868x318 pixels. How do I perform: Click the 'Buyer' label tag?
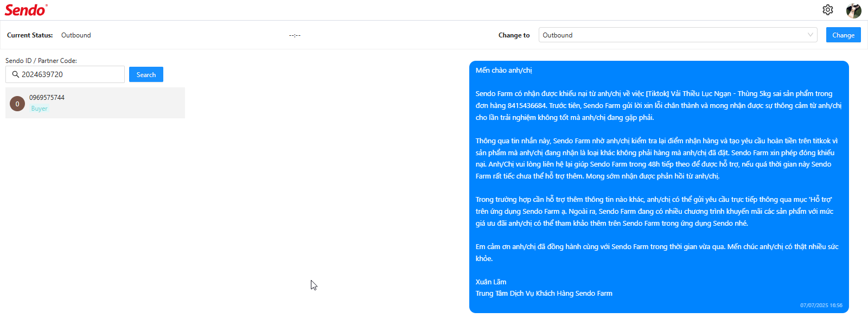coord(39,109)
